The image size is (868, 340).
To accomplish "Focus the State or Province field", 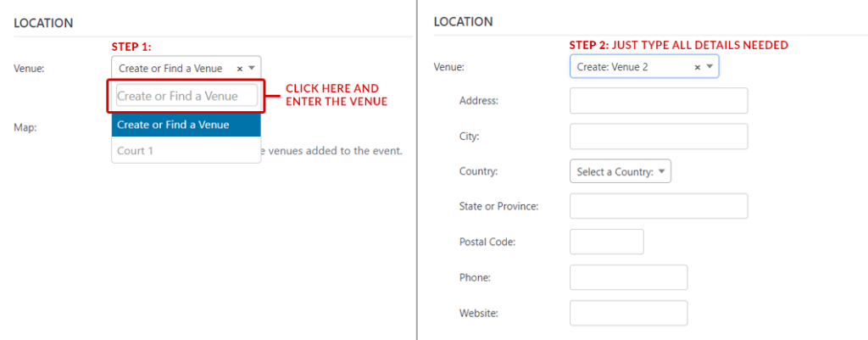I will point(659,206).
